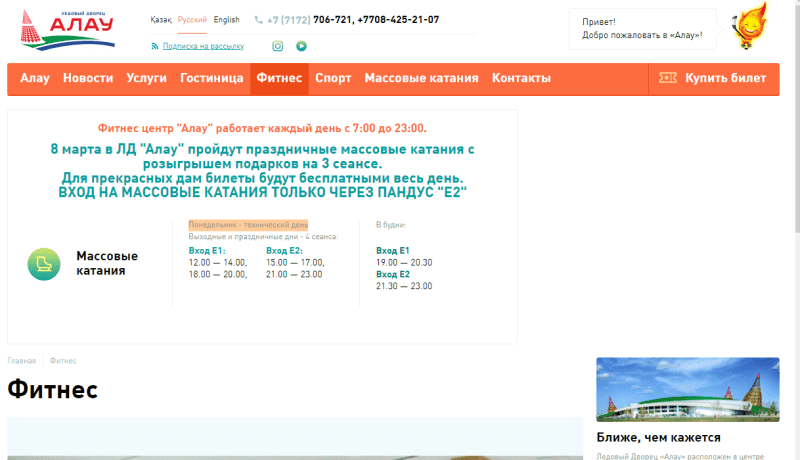800x460 pixels.
Task: Open the Спорт menu item
Action: (x=333, y=78)
